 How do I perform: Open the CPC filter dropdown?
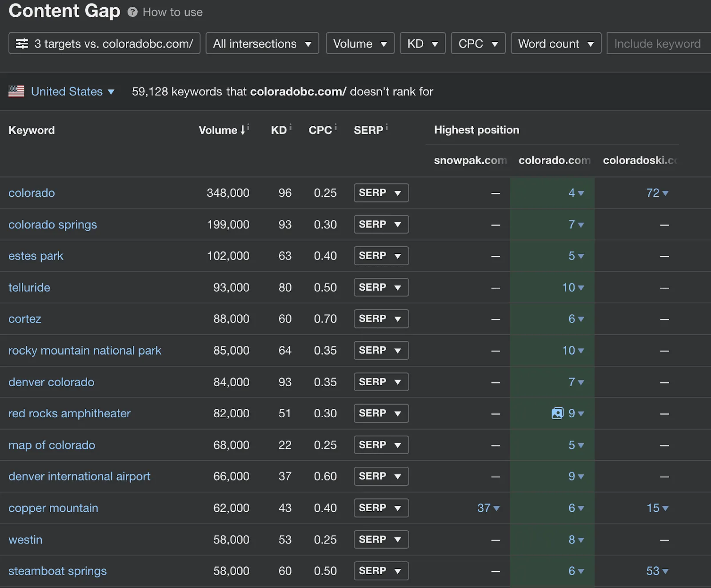[x=478, y=43]
